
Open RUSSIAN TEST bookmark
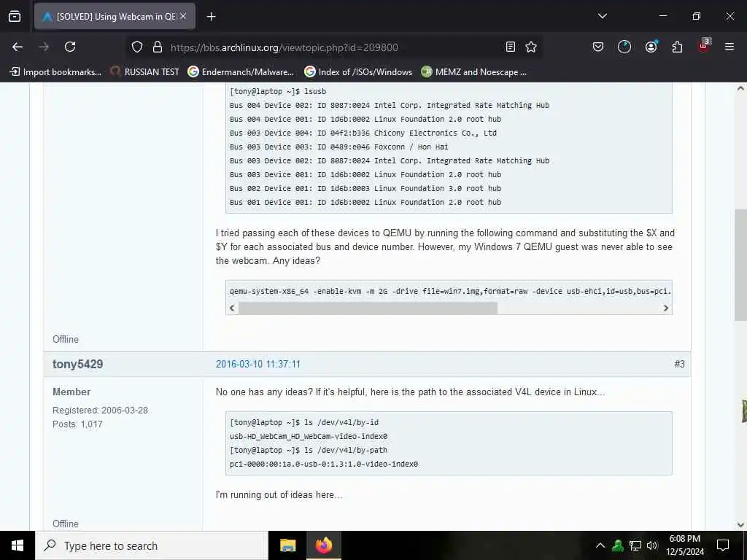[144, 72]
